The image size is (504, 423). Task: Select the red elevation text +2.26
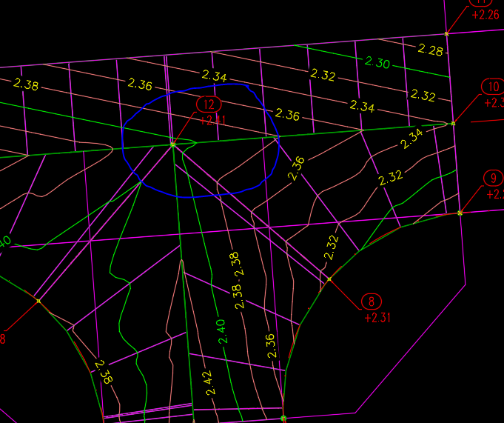[485, 15]
